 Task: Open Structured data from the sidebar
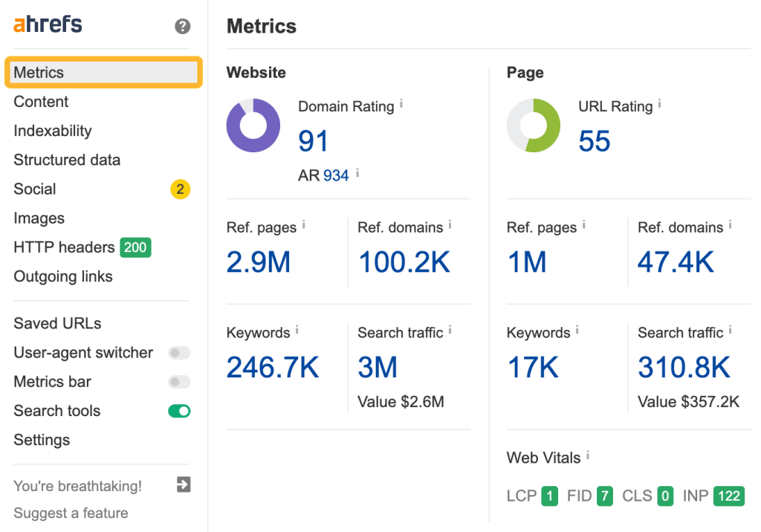(x=66, y=160)
